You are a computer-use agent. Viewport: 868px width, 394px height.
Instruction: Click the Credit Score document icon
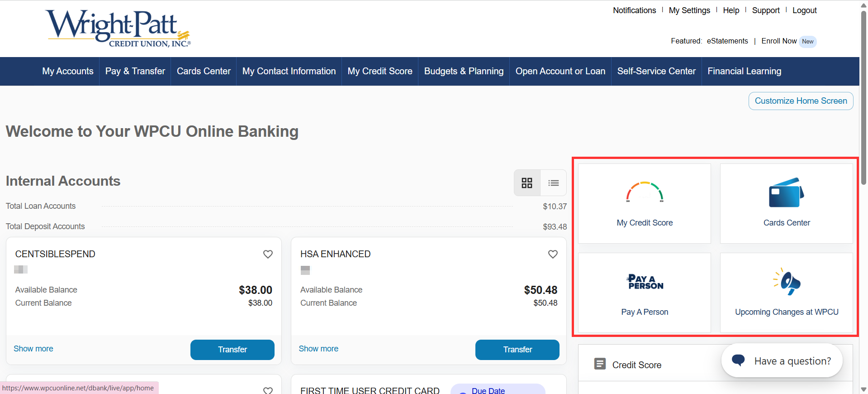tap(600, 364)
